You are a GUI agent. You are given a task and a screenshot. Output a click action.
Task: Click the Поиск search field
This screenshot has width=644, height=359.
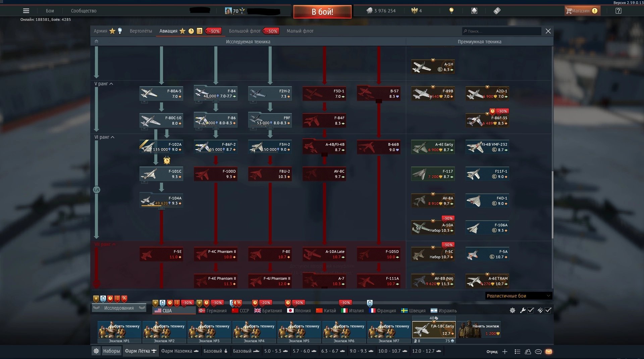(x=501, y=31)
